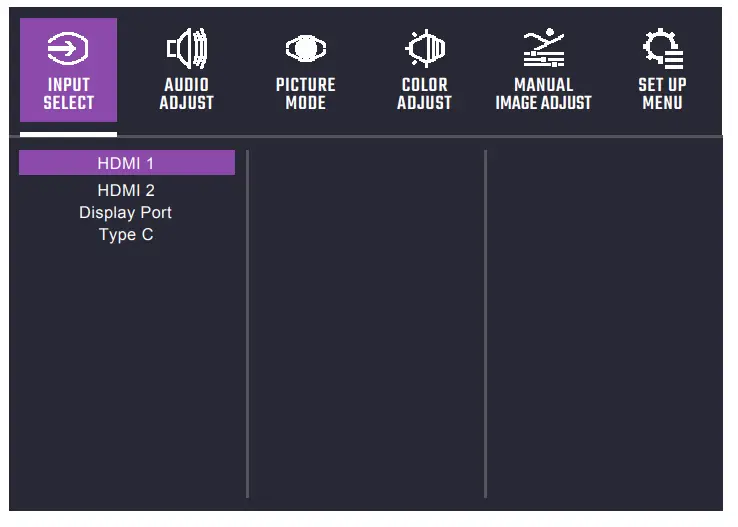738x527 pixels.
Task: Click the divider between first and middle columns
Action: pyautogui.click(x=247, y=320)
